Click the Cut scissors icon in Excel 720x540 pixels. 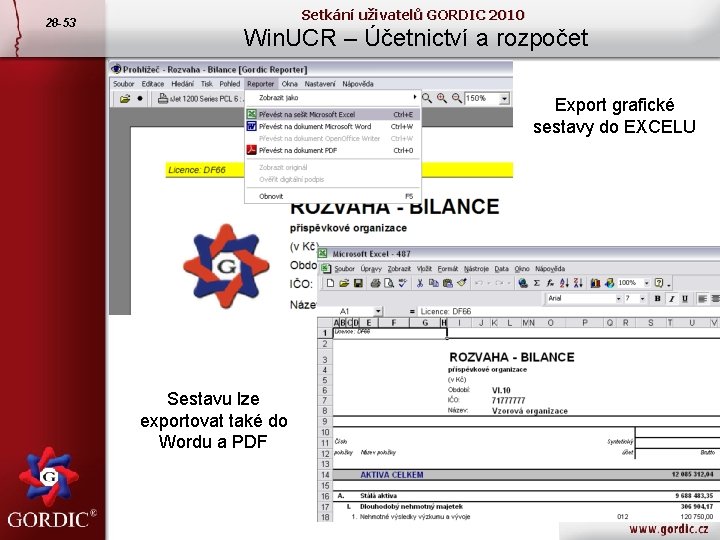[420, 283]
